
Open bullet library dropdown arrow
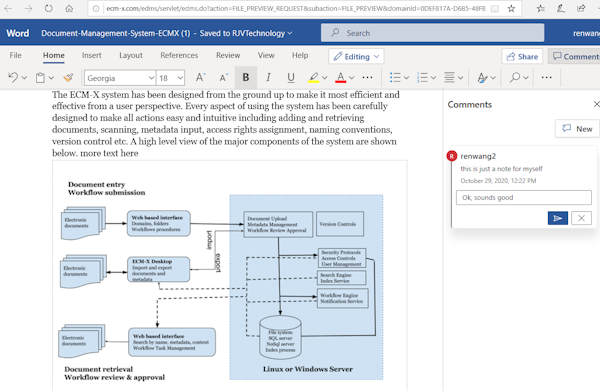point(406,78)
